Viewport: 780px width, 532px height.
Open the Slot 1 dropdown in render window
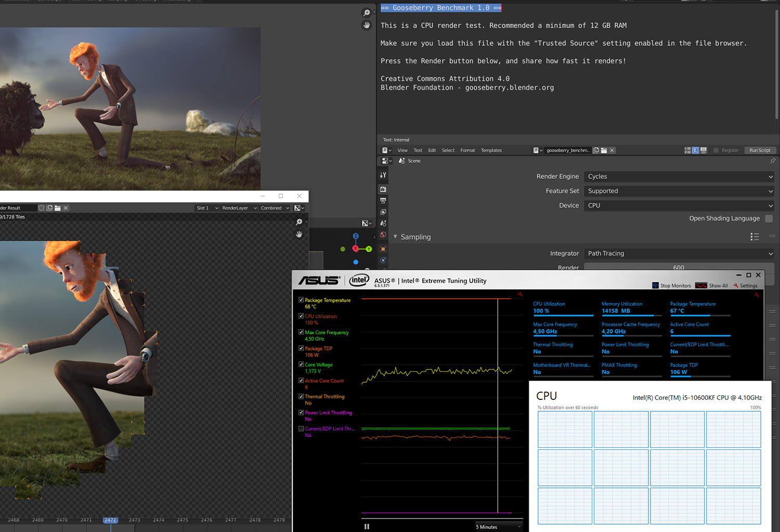(x=207, y=208)
